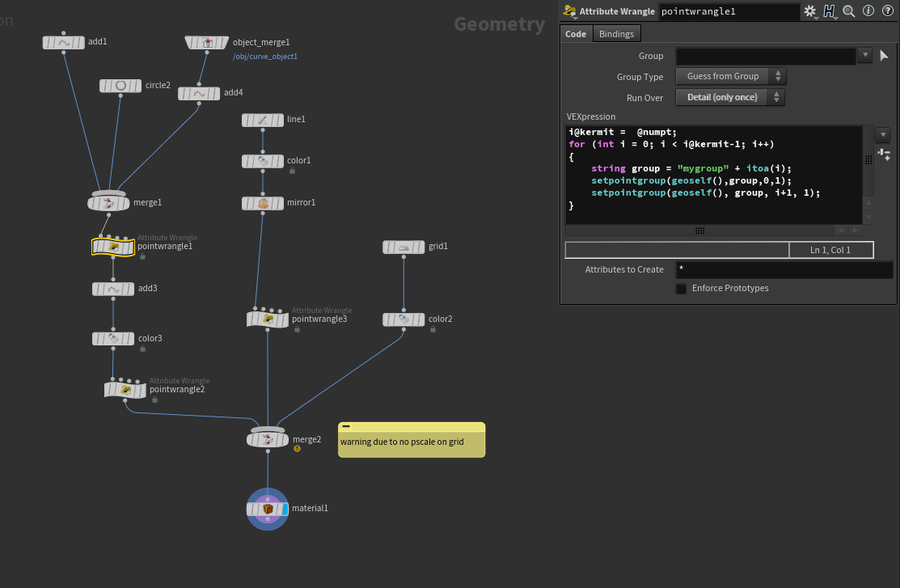Open the parameter gear settings menu

click(809, 11)
